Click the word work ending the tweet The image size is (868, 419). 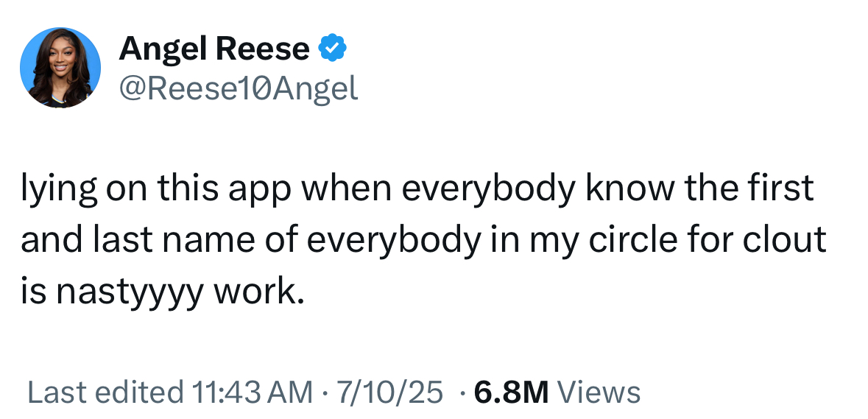coord(258,292)
